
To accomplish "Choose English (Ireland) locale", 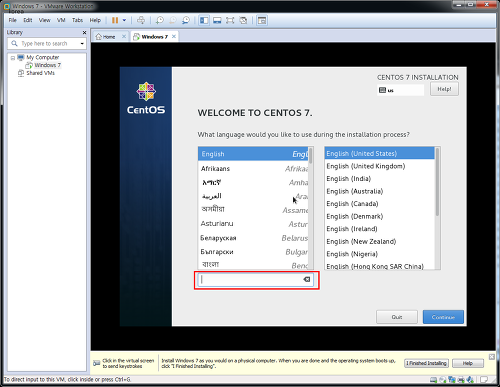I will coord(380,229).
